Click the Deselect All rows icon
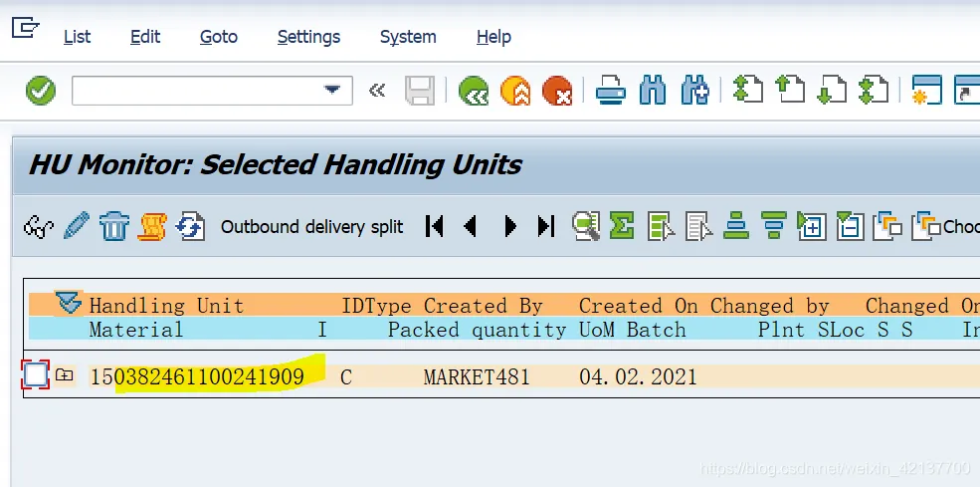This screenshot has width=980, height=487. pos(698,226)
